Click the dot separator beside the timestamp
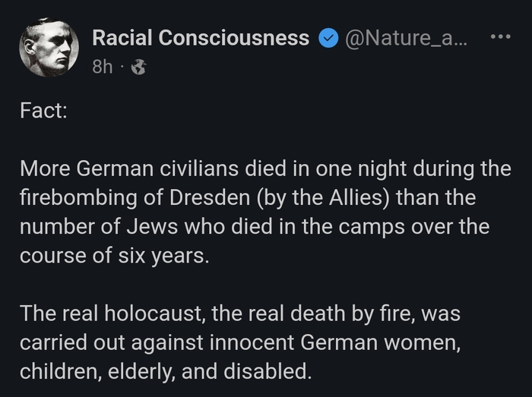Viewport: 532px width, 397px height. point(122,68)
